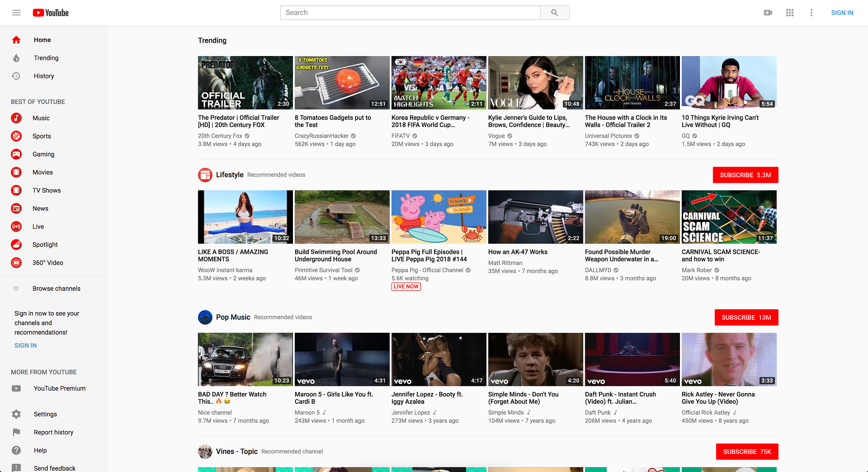Open History in the sidebar
Viewport: 868px width, 472px height.
click(x=44, y=76)
